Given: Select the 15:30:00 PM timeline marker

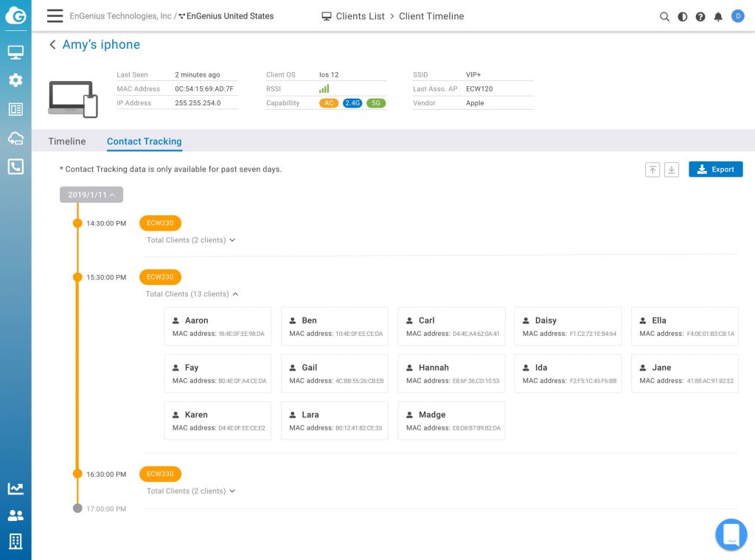Looking at the screenshot, I should 77,277.
